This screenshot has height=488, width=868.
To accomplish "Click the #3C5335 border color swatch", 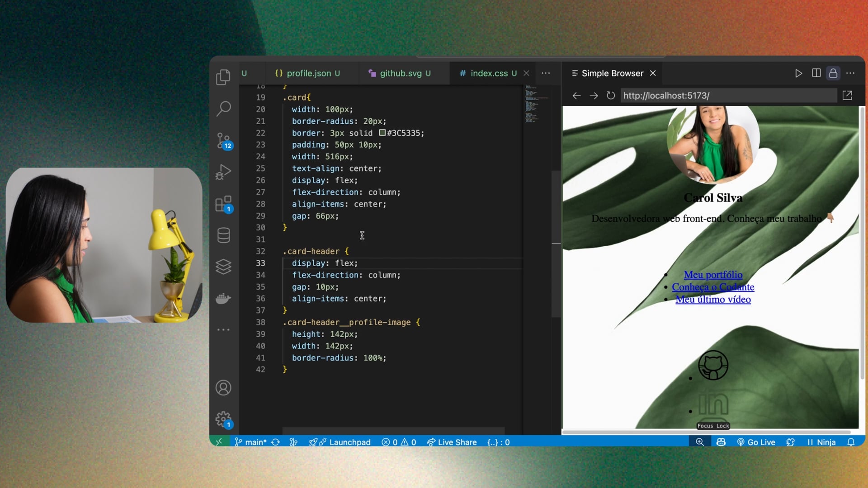I will [x=382, y=133].
